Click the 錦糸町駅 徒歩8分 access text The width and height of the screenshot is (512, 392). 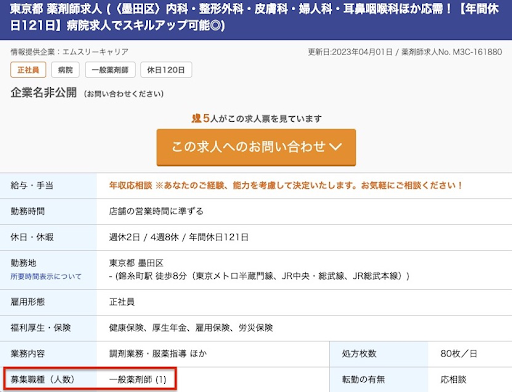[259, 276]
